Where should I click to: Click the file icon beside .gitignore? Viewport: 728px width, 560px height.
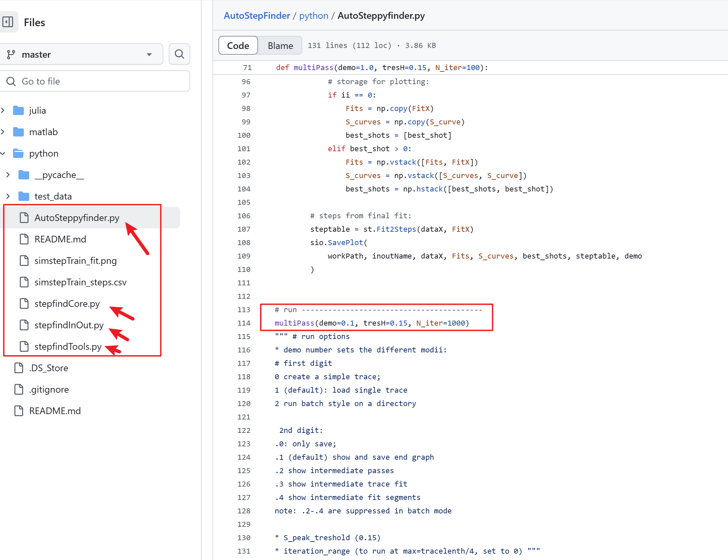click(19, 389)
